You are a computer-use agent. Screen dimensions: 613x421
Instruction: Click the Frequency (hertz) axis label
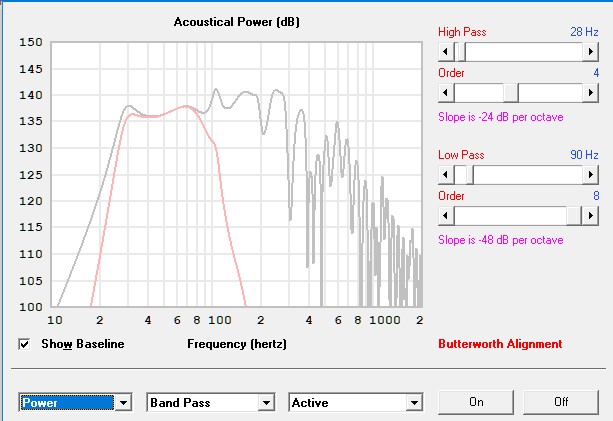click(x=237, y=344)
